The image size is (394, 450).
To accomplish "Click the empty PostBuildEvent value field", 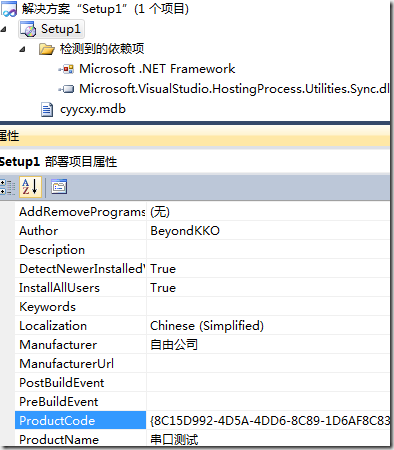I will pos(268,383).
